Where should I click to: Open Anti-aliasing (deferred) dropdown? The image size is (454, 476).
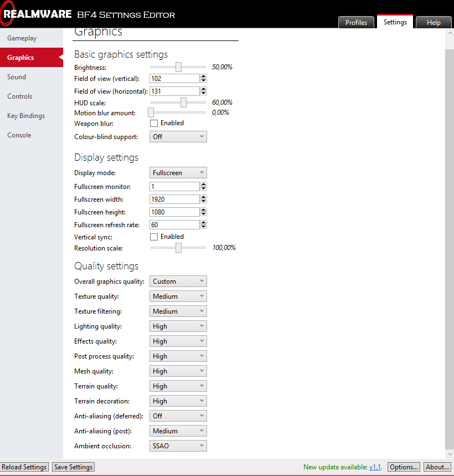tap(178, 416)
